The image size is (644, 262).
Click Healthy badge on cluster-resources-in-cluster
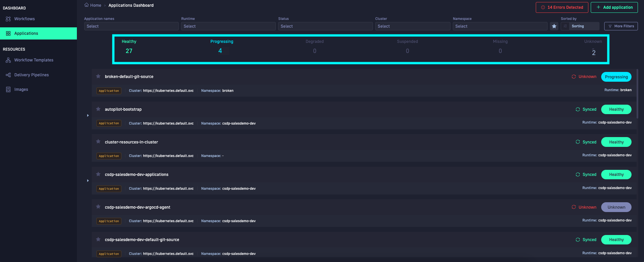[616, 142]
